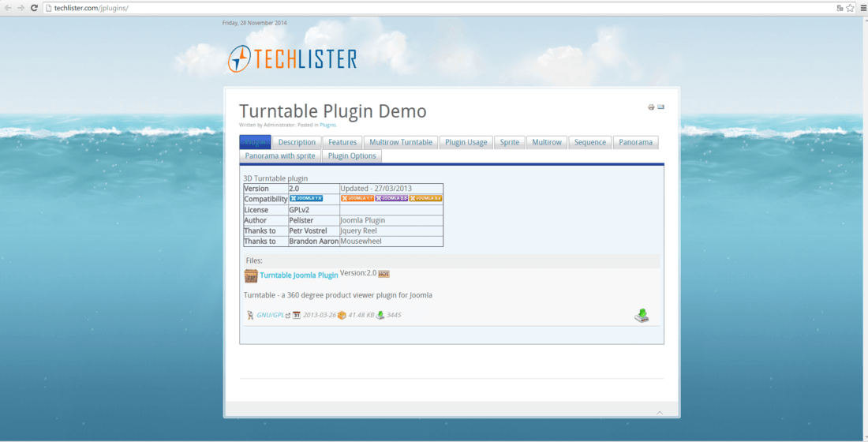The height and width of the screenshot is (442, 868).
Task: Click the scroll-to-top arrow in the footer
Action: tap(660, 413)
